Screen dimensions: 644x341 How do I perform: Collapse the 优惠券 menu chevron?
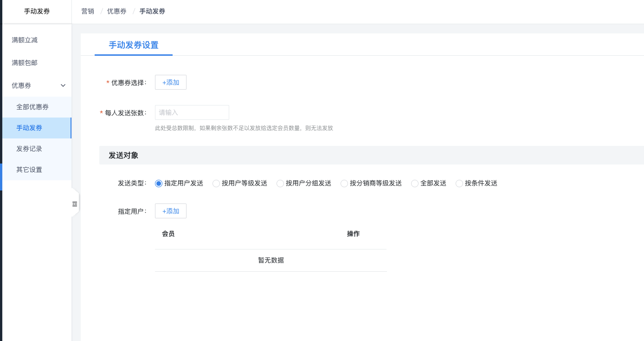[x=63, y=85]
